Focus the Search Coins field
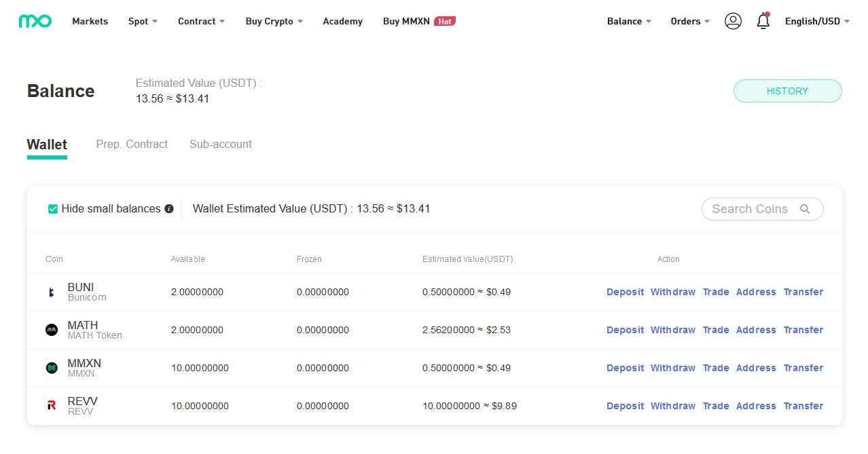 tap(762, 209)
